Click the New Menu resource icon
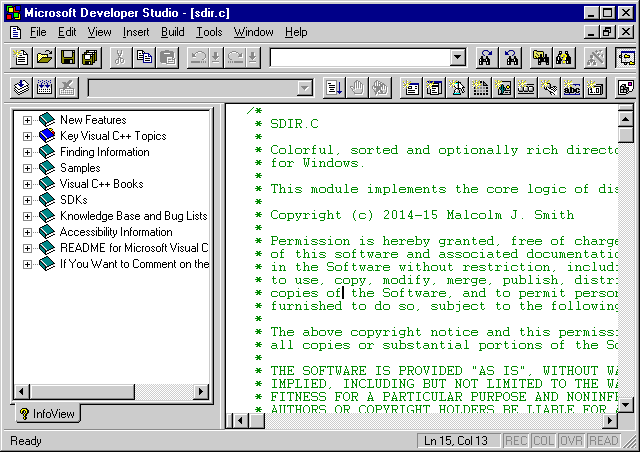 (x=434, y=88)
